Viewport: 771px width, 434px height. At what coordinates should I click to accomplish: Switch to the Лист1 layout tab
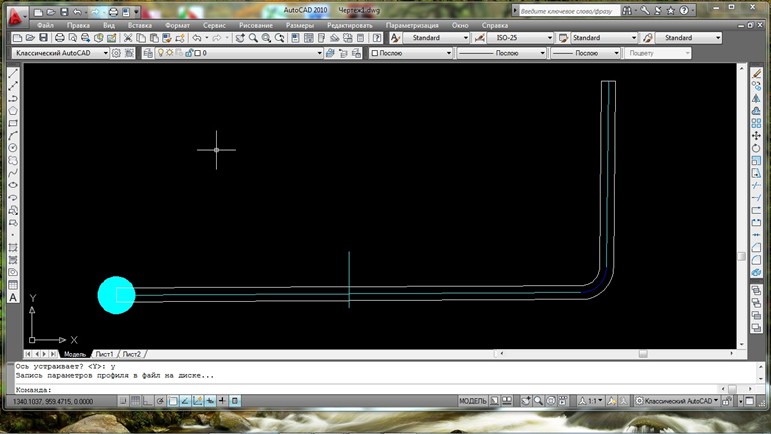pyautogui.click(x=104, y=354)
